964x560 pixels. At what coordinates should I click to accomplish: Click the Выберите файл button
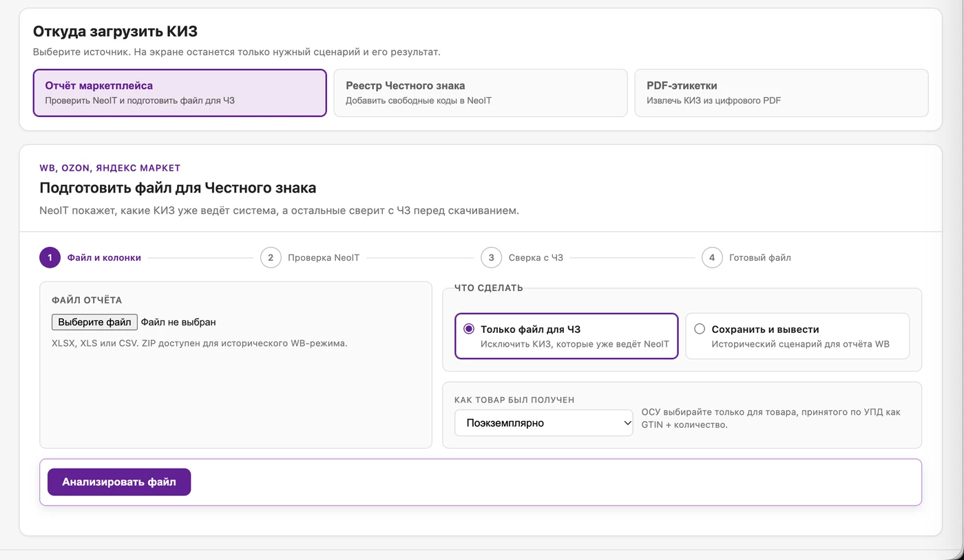click(94, 322)
